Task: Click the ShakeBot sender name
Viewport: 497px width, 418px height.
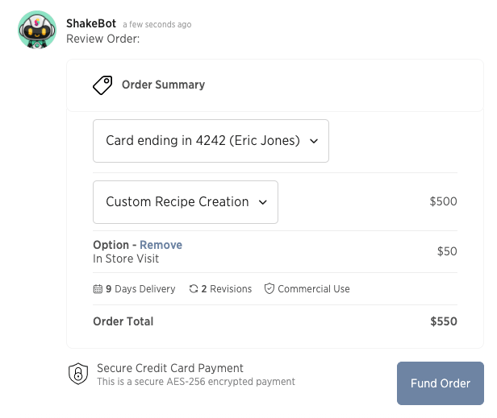Action: click(91, 24)
